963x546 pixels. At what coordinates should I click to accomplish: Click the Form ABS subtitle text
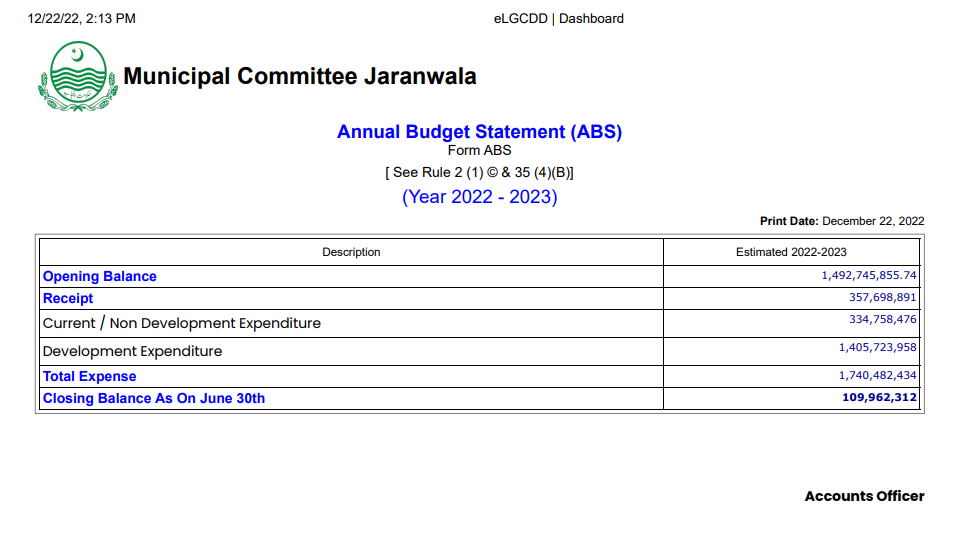479,151
